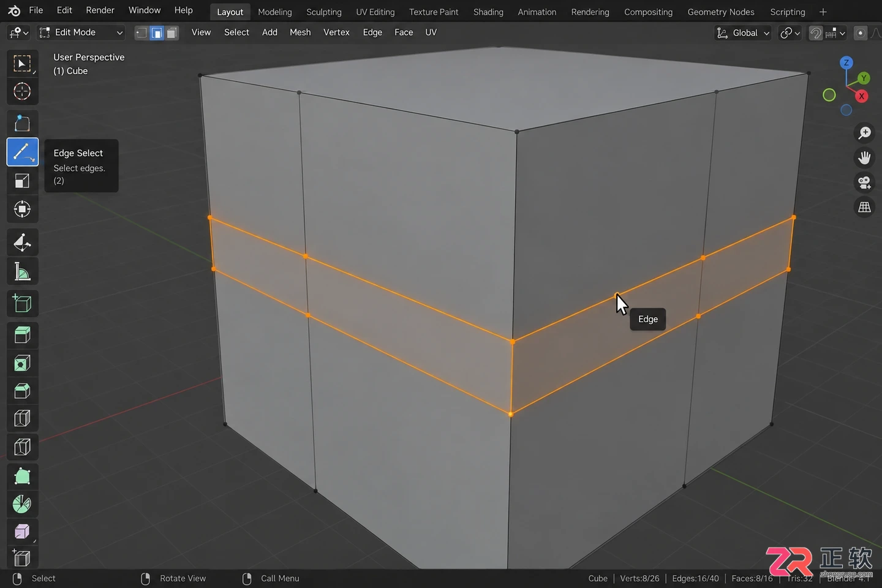Switch to the Scripting workspace tab
The image size is (882, 588).
coord(788,12)
